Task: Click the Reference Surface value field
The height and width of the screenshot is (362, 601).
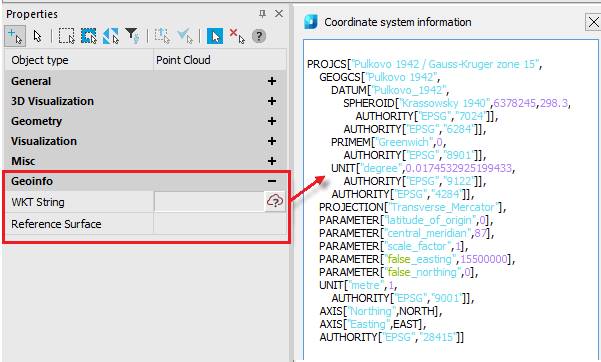Action: point(220,224)
